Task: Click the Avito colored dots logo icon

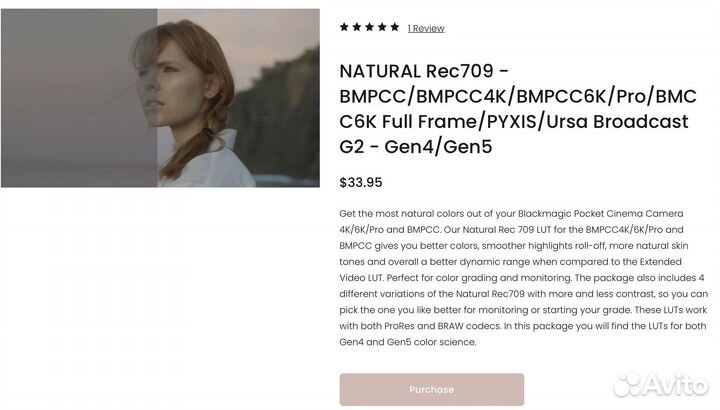Action: [628, 384]
